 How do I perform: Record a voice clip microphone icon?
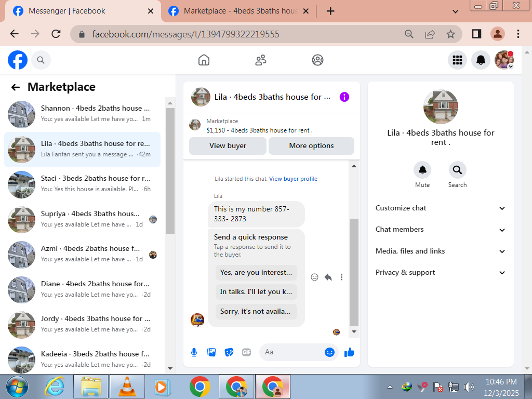point(194,353)
